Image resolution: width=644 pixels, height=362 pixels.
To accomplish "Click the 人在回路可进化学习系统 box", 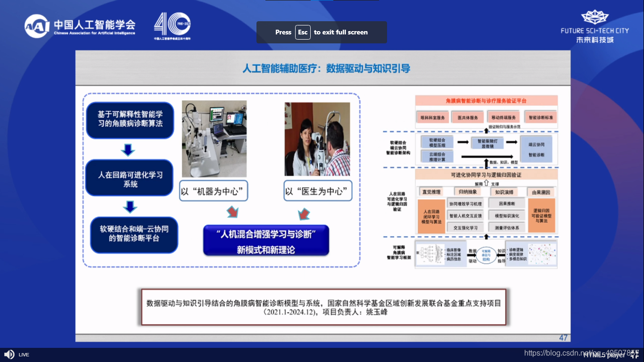I will point(130,179).
